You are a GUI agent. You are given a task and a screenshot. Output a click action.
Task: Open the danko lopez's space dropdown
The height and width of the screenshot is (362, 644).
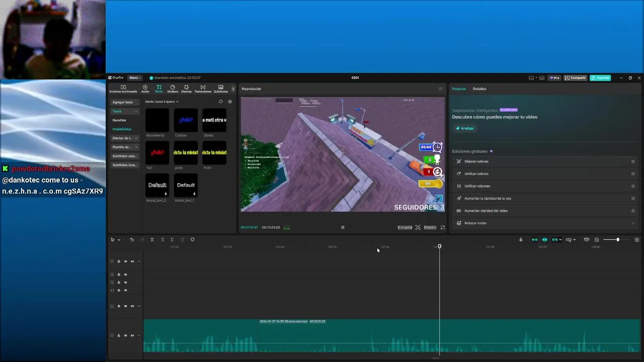click(x=162, y=102)
